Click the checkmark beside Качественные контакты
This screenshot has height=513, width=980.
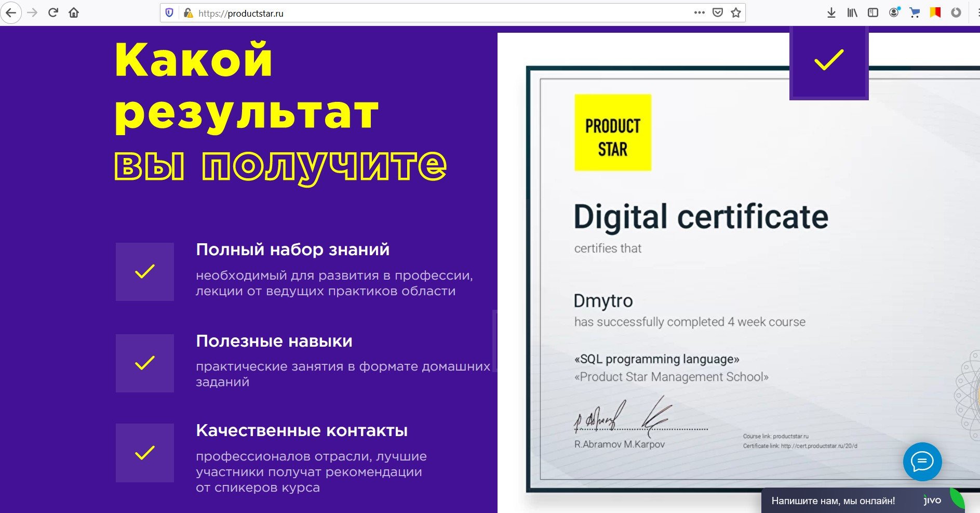[145, 453]
